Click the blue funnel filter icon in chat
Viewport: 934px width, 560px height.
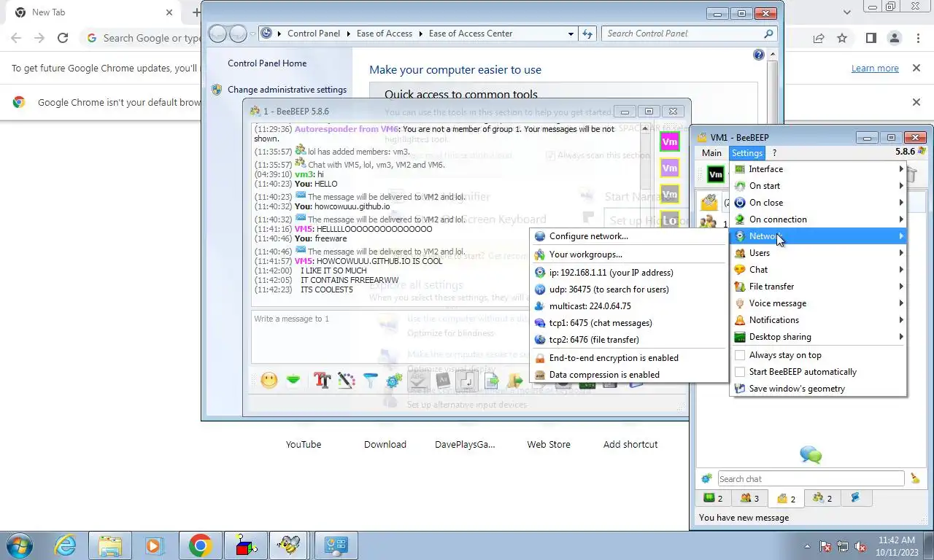pyautogui.click(x=371, y=380)
